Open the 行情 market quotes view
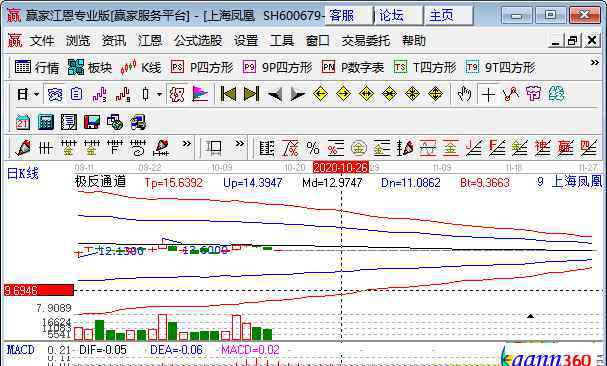 point(37,67)
